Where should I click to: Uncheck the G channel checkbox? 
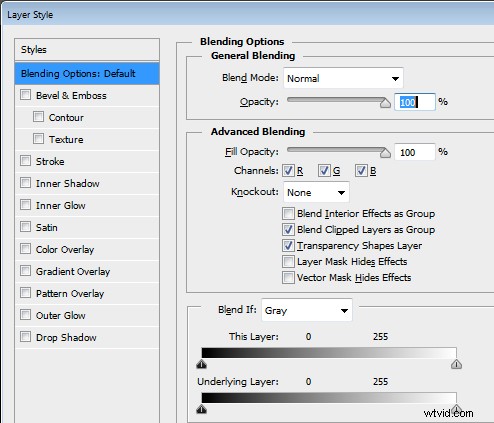pos(324,171)
